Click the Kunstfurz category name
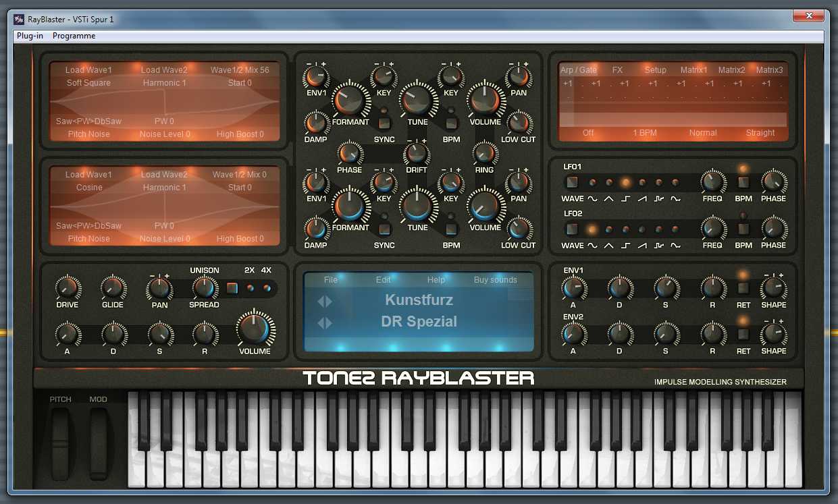Image resolution: width=838 pixels, height=504 pixels. (419, 300)
